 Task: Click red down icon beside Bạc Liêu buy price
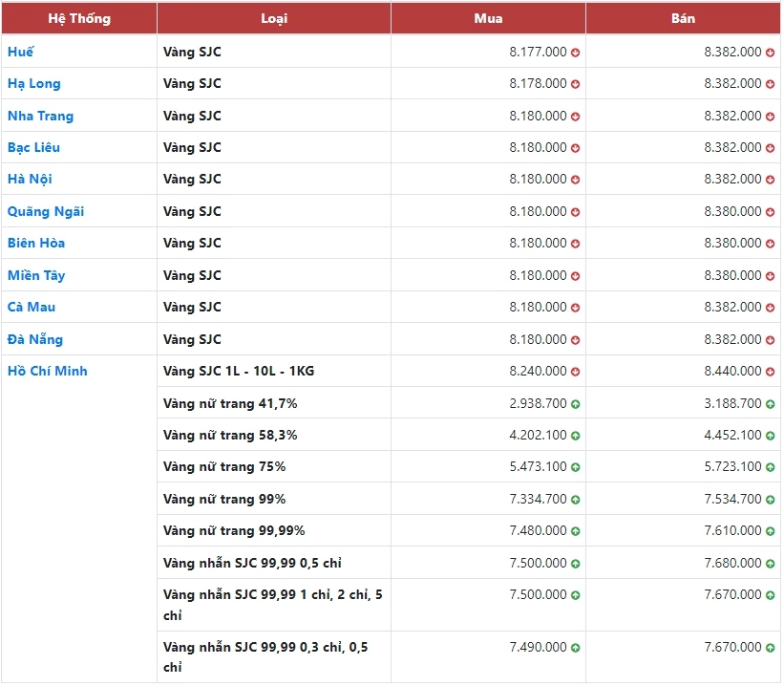[576, 148]
